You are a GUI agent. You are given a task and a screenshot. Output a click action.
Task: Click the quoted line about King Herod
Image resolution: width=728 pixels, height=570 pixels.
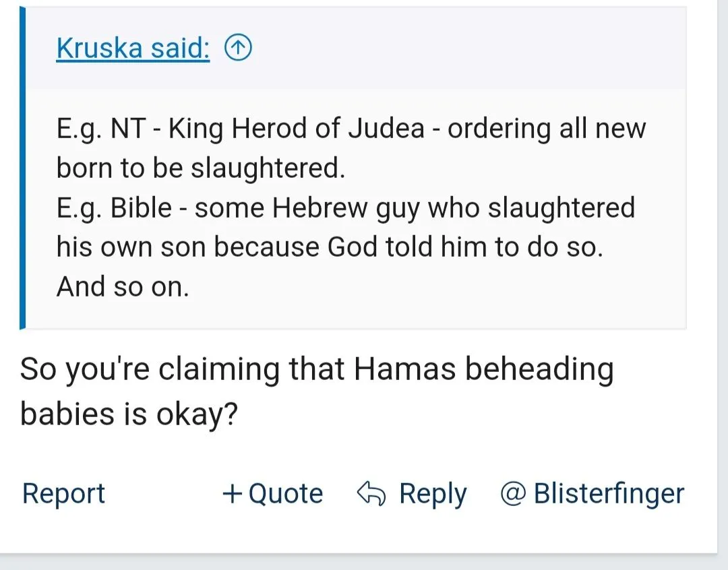[351, 128]
